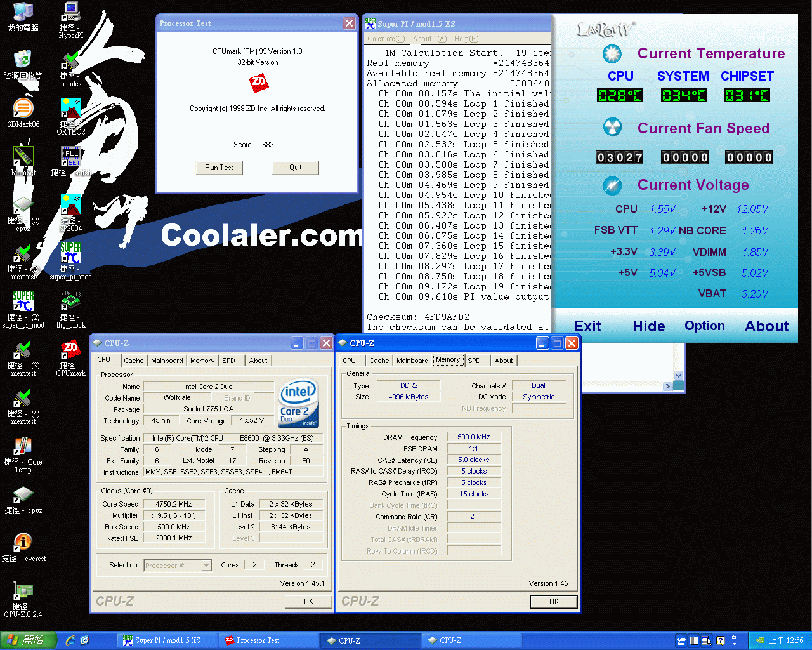812x650 pixels.
Task: Click the Checksum 4FD9AFD2 line in Super PI
Action: click(418, 317)
